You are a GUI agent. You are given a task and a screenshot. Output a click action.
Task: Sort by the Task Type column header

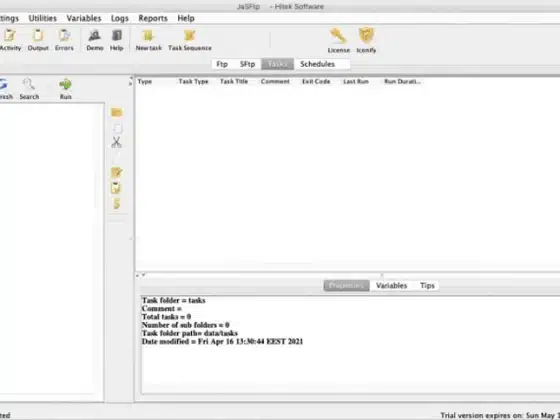tap(193, 81)
